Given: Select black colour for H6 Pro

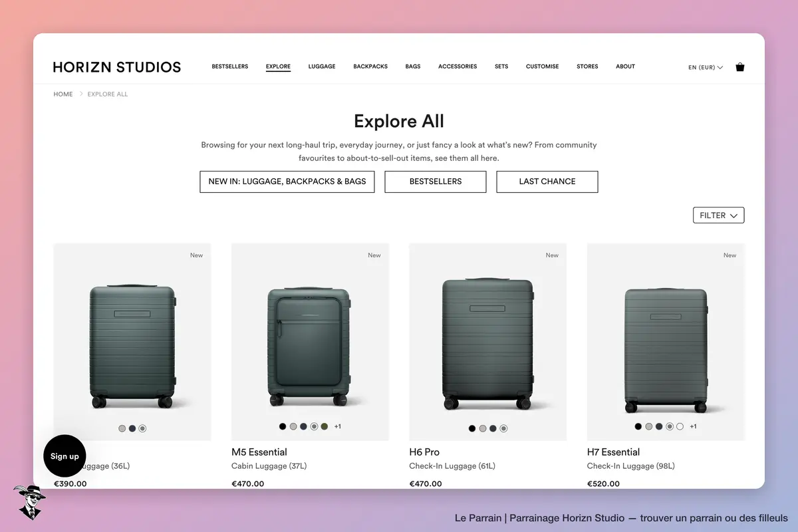Looking at the screenshot, I should coord(472,429).
